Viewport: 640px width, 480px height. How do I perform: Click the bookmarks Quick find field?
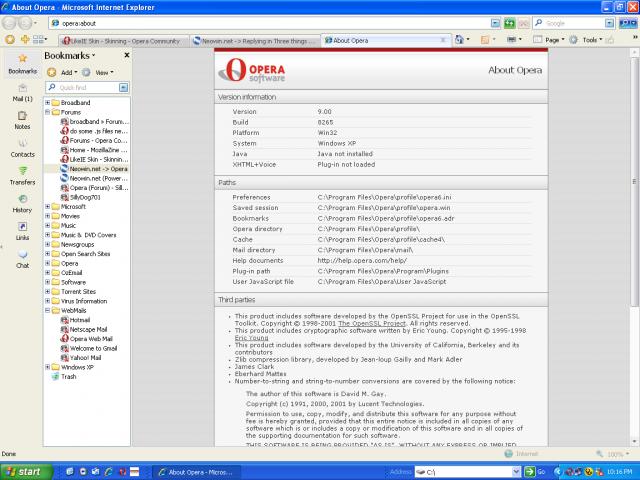[x=84, y=88]
